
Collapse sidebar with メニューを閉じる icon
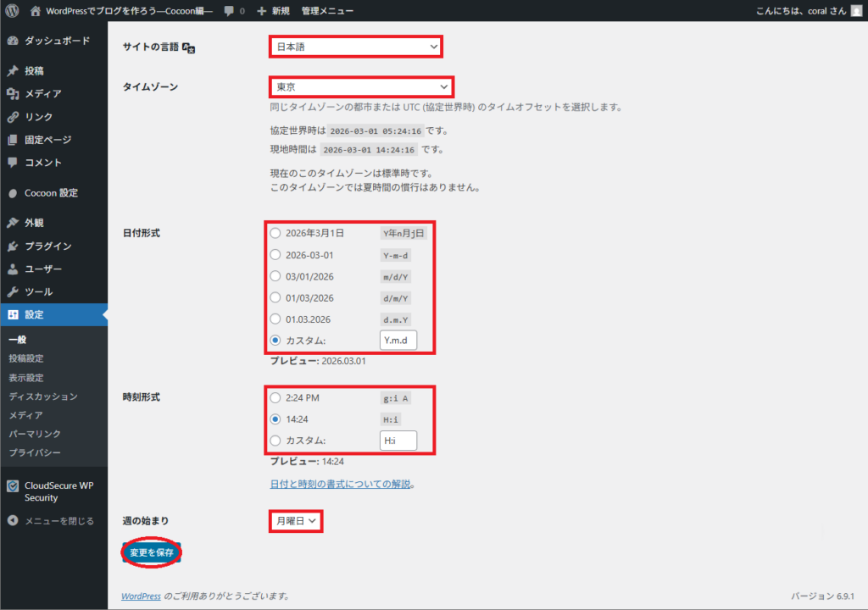tap(13, 521)
